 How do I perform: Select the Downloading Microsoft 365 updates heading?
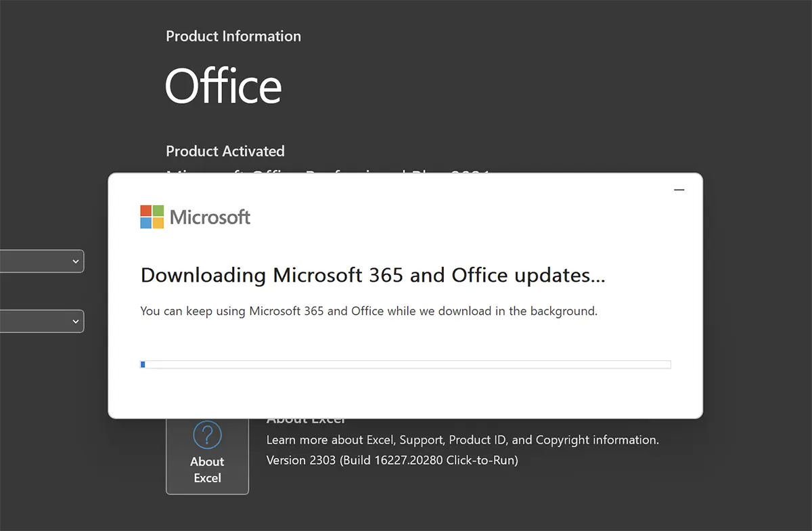point(373,275)
